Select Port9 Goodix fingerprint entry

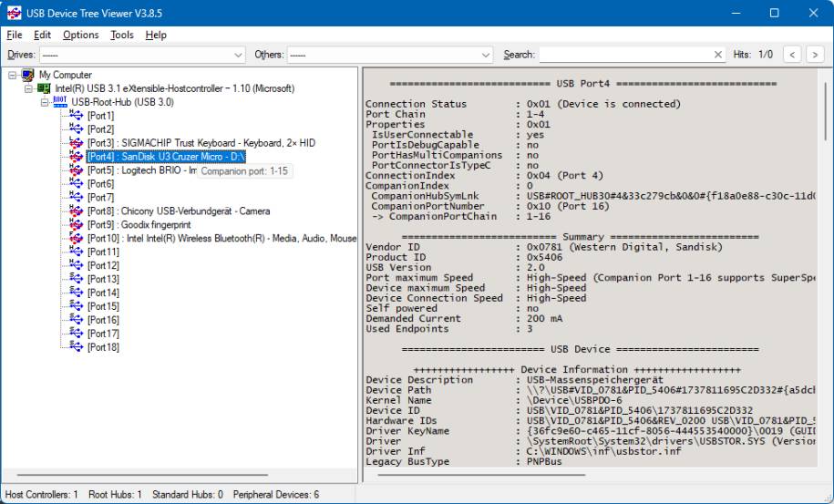coord(139,224)
